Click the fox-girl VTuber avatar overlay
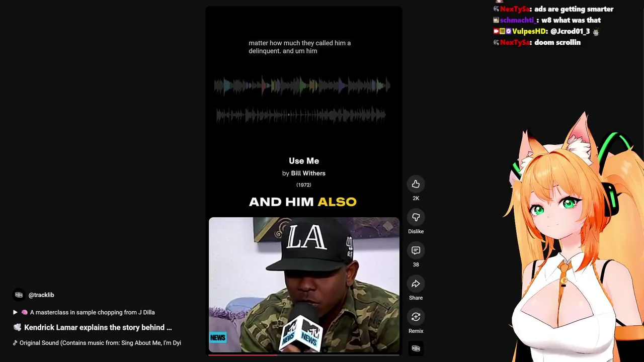 click(x=574, y=236)
